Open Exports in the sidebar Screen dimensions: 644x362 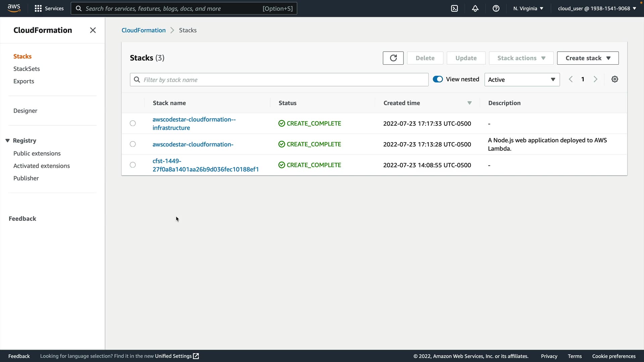24,81
